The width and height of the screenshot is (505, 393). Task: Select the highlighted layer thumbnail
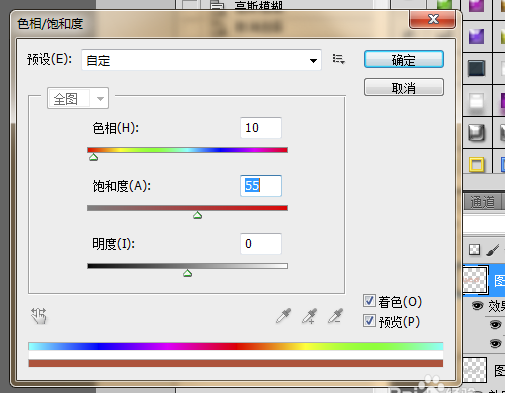click(475, 280)
